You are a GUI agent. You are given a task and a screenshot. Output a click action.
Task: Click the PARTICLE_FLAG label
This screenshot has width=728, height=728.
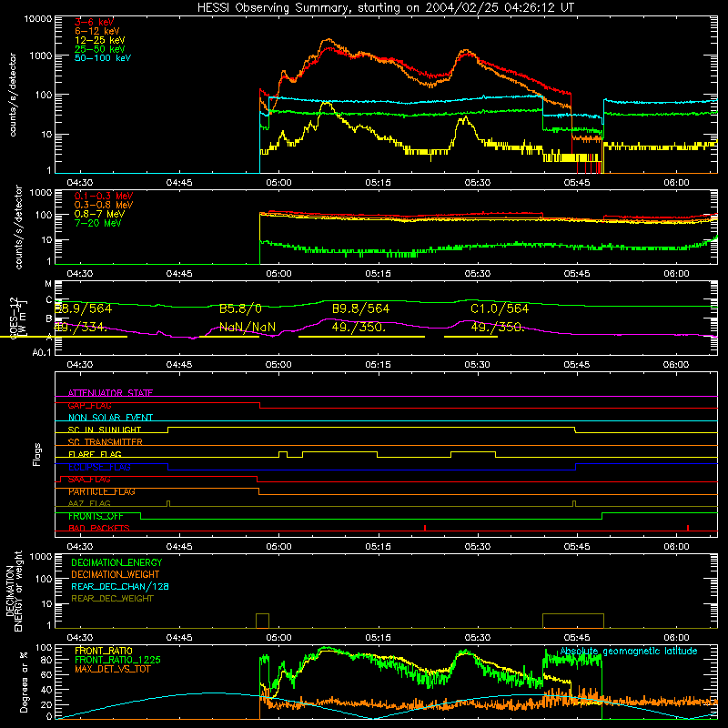102,491
